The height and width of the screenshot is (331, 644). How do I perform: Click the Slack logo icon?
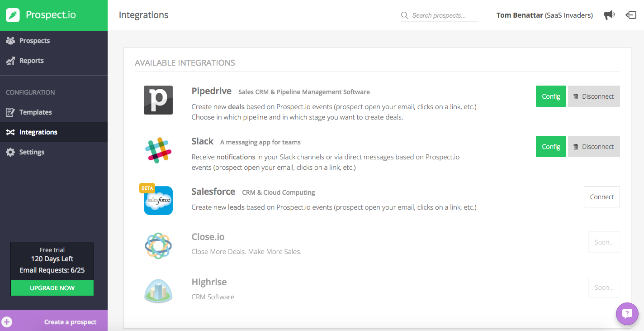coord(158,150)
